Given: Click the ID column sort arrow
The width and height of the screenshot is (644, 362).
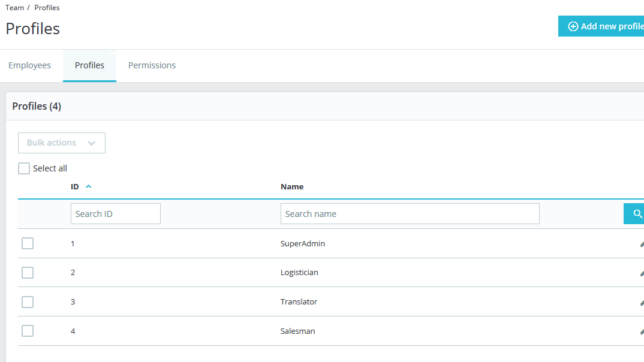Looking at the screenshot, I should [89, 186].
